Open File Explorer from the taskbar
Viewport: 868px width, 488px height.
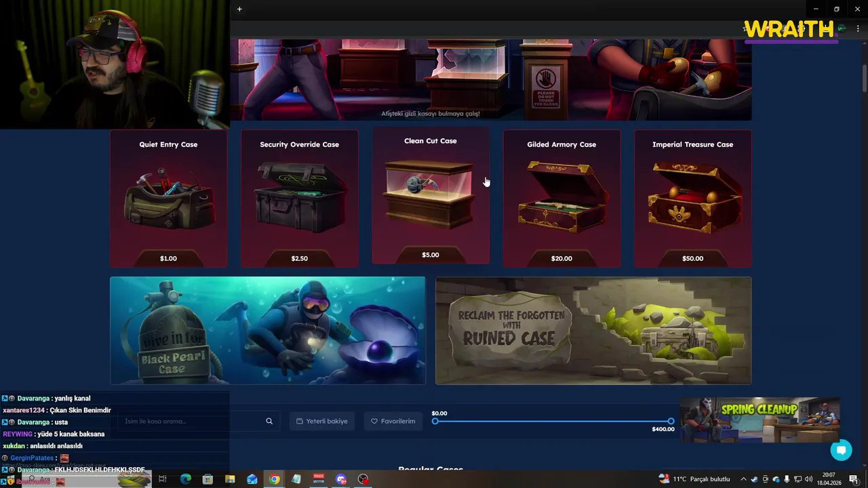tap(230, 479)
